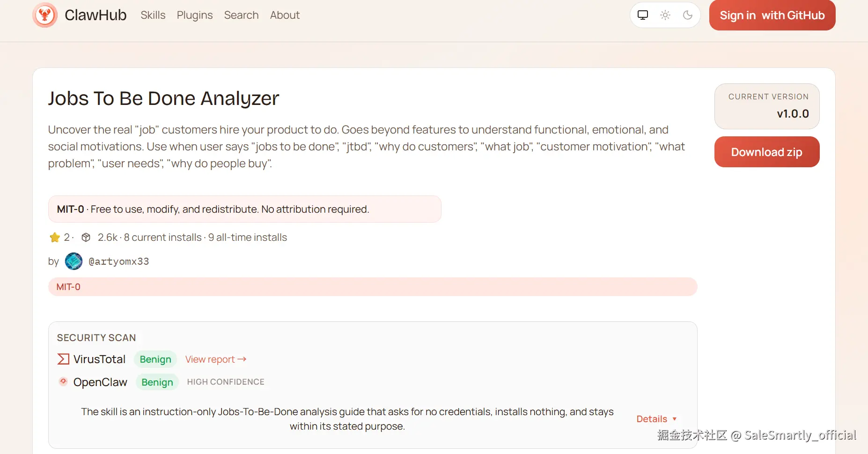The width and height of the screenshot is (868, 454).
Task: Click the ClawHub lobster logo icon
Action: [x=45, y=15]
